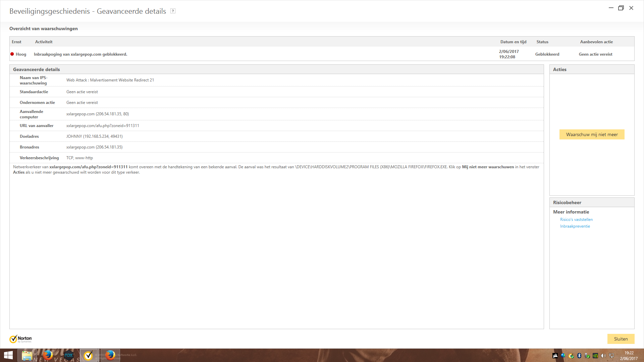This screenshot has width=644, height=362.
Task: Click the Doeladres label
Action: point(29,136)
